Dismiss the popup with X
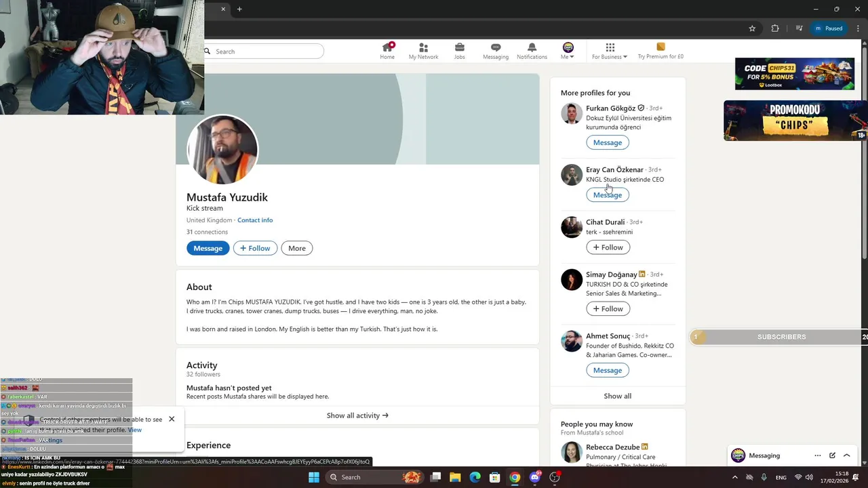The image size is (868, 488). 172,419
